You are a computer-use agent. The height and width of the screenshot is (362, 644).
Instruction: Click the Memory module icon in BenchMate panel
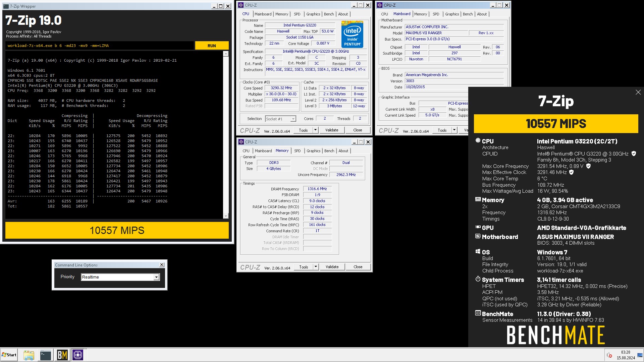(478, 199)
